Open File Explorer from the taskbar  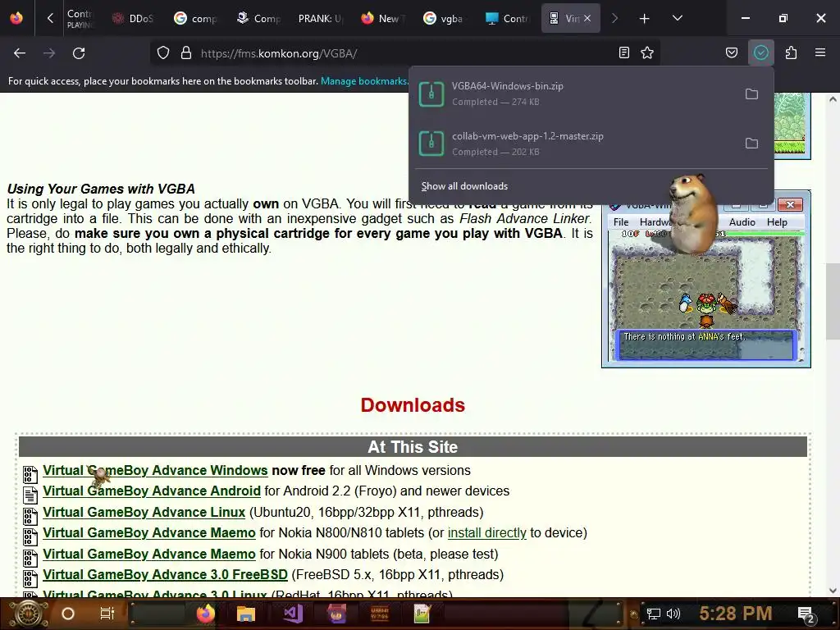coord(246,614)
